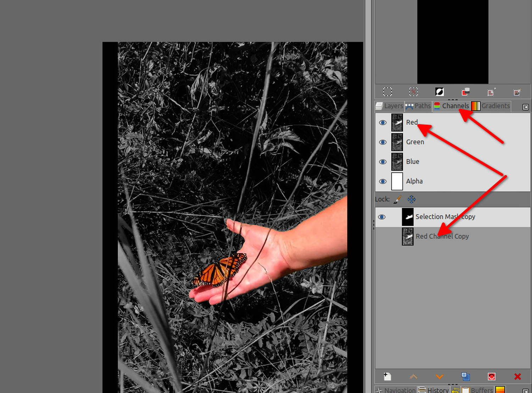The height and width of the screenshot is (393, 532).
Task: Click the Selection Mask copy thumbnail
Action: (408, 217)
